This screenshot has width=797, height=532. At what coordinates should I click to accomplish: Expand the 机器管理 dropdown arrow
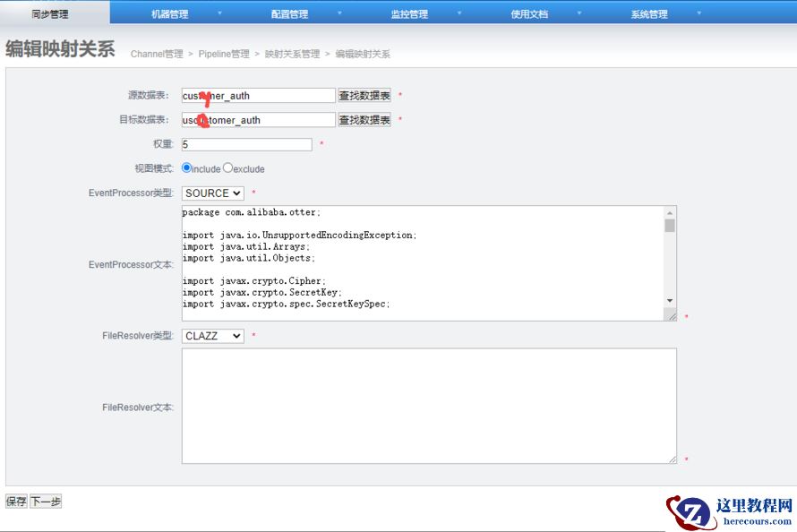click(x=219, y=13)
